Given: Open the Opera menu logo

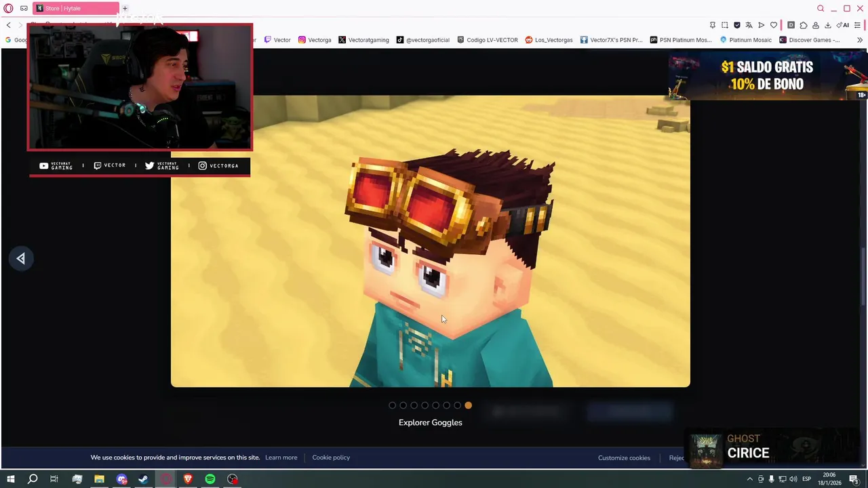Looking at the screenshot, I should point(8,8).
